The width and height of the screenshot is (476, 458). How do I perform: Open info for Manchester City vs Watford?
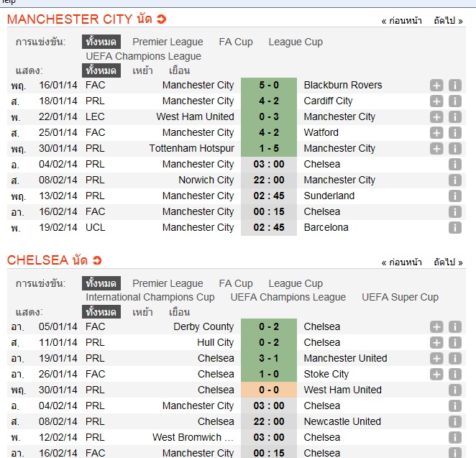tap(454, 133)
